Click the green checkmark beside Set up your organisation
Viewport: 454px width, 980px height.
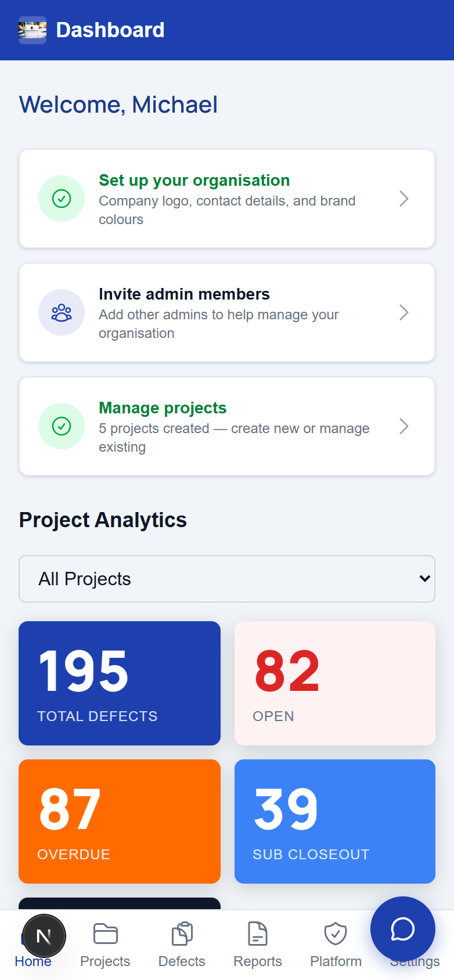click(62, 199)
